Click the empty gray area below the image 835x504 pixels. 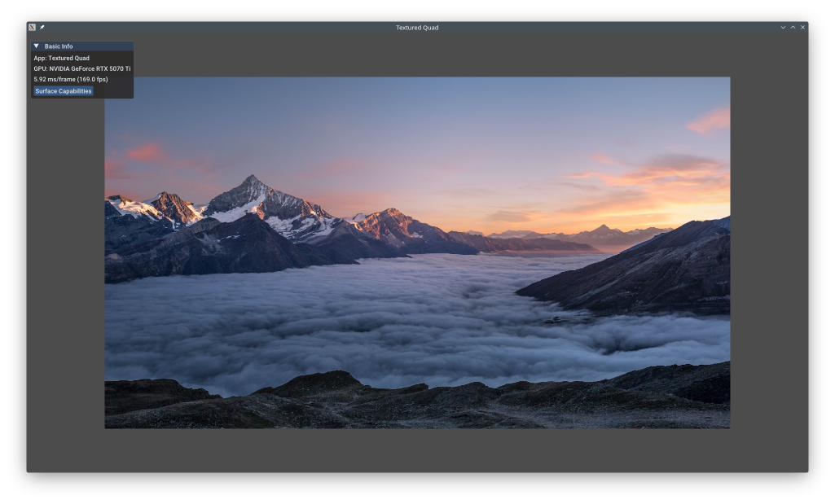(417, 449)
